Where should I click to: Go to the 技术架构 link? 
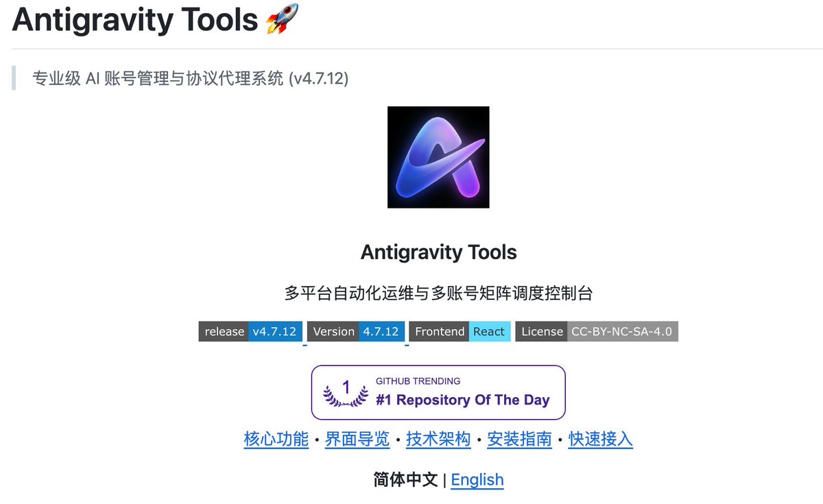[x=438, y=439]
